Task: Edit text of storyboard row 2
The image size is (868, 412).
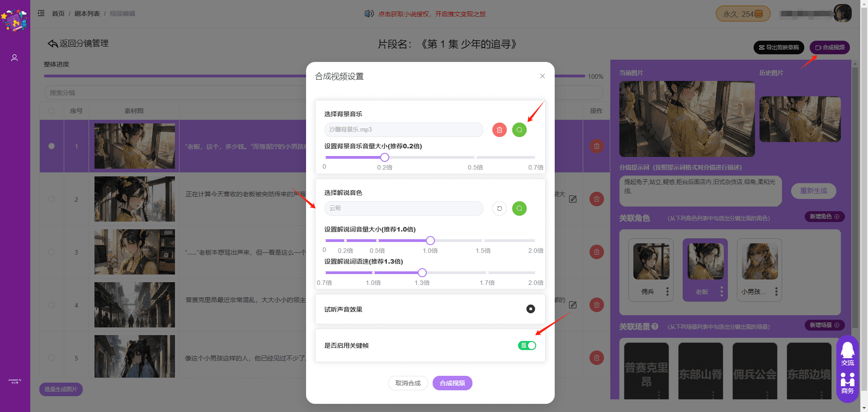Action: tap(573, 199)
